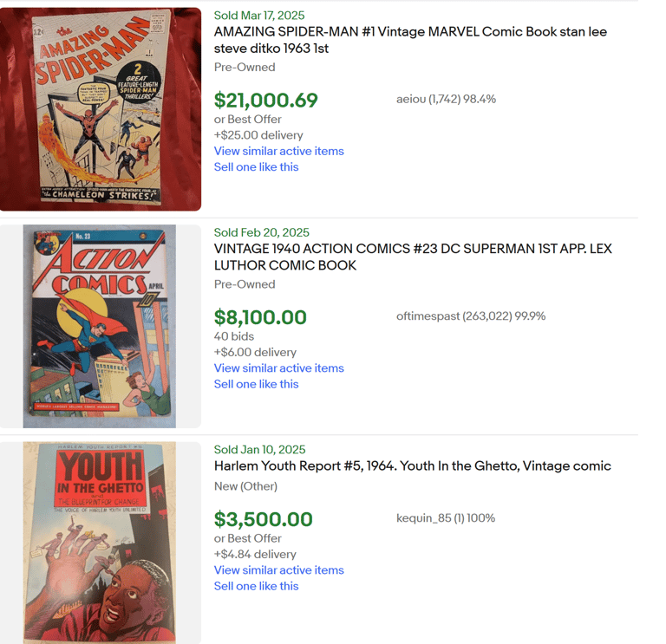666x644 pixels.
Task: View similar active items for Action Comics listing
Action: (278, 368)
